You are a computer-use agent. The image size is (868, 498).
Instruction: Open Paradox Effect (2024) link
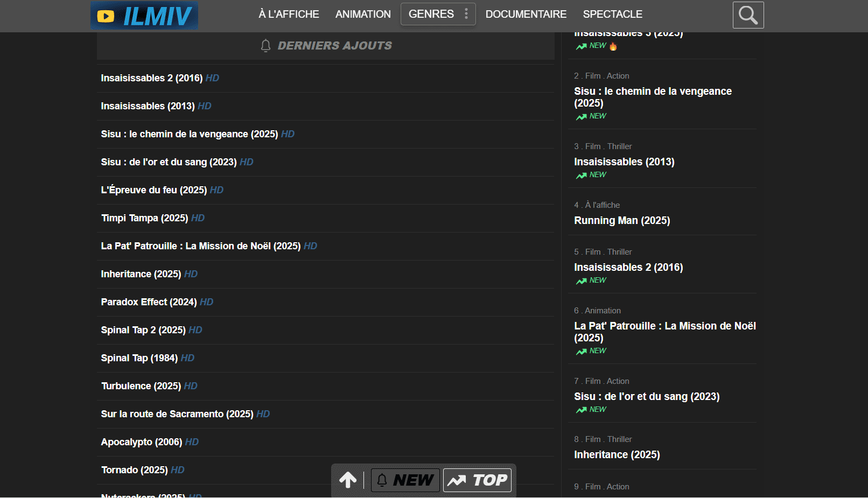coord(149,302)
